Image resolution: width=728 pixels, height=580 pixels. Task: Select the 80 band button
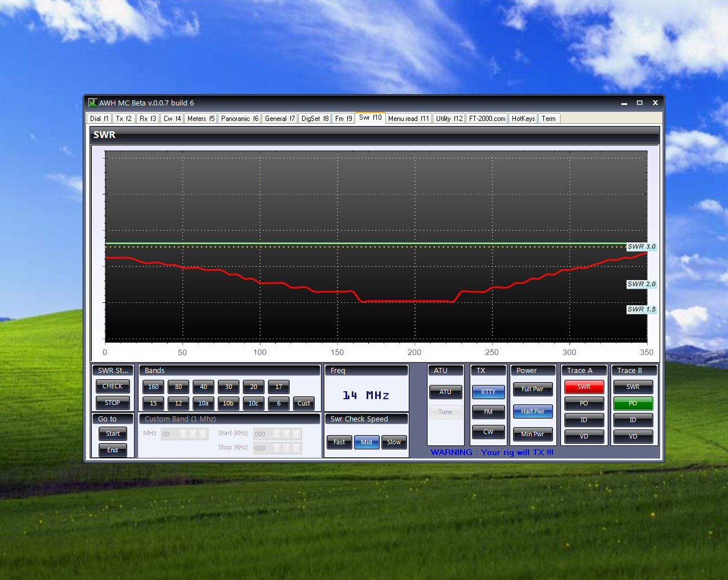pos(178,387)
